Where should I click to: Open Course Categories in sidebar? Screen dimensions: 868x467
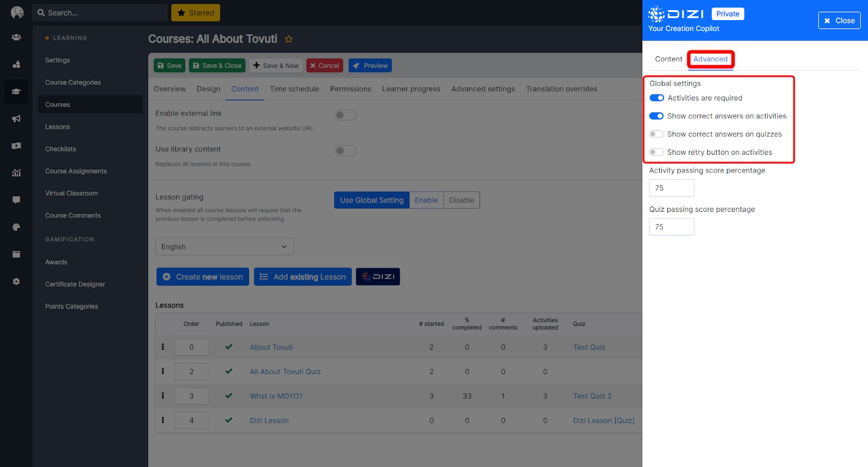click(73, 83)
